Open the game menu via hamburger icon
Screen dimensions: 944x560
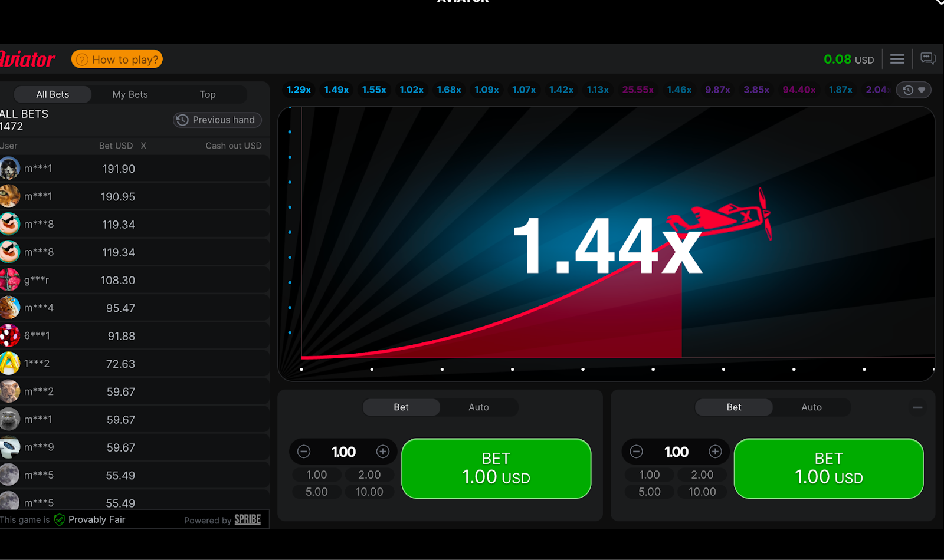pyautogui.click(x=897, y=59)
